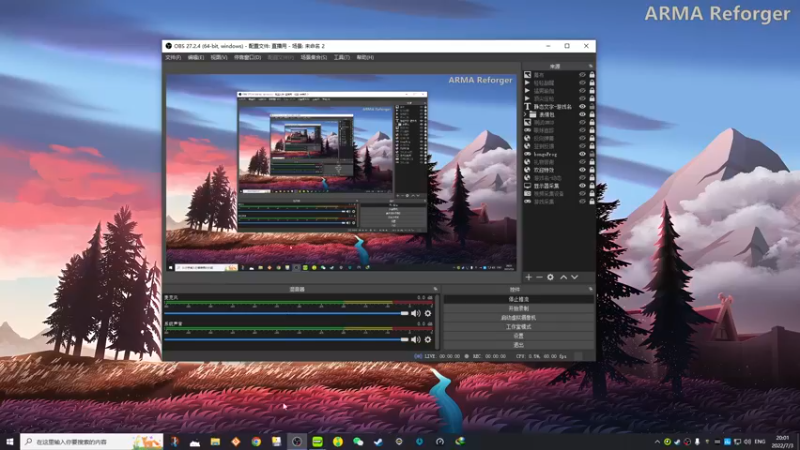Lock the T text source

coord(592,107)
